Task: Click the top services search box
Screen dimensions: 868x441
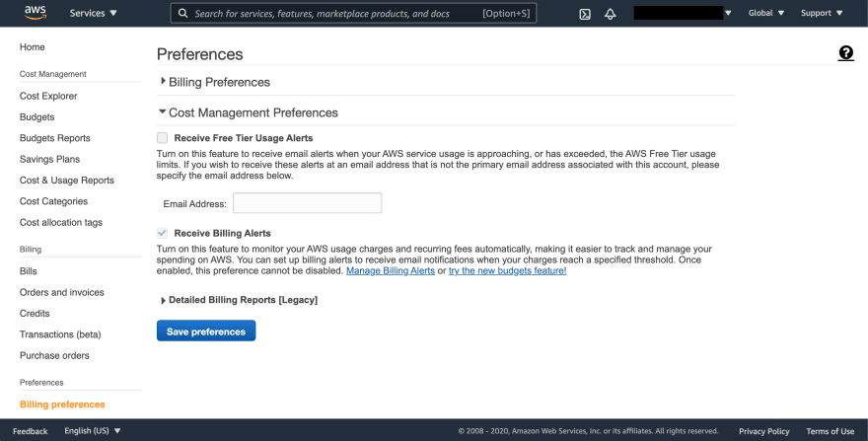Action: [x=353, y=13]
